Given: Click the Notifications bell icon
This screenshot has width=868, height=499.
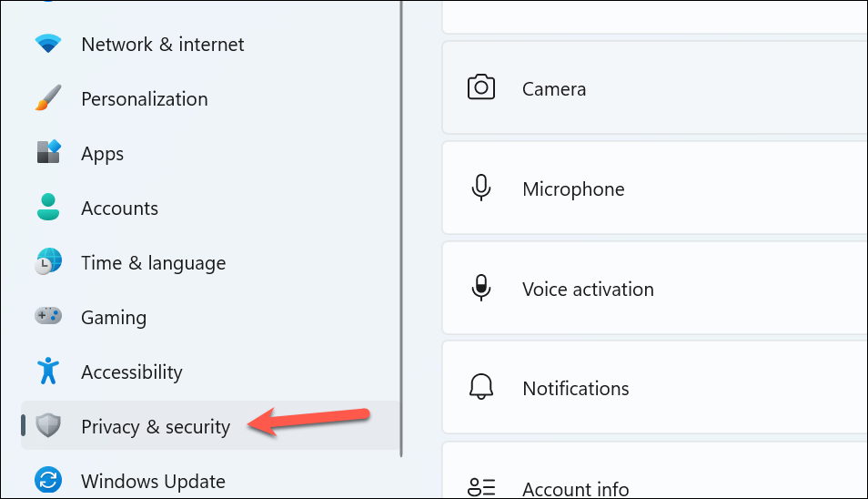Looking at the screenshot, I should pos(481,387).
